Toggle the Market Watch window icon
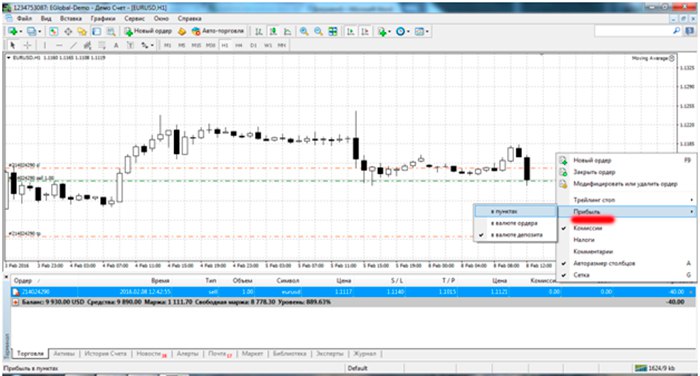 [54, 31]
